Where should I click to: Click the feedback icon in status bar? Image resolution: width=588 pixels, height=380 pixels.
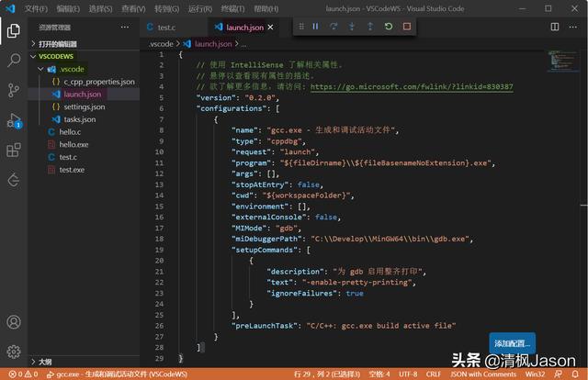click(x=559, y=374)
